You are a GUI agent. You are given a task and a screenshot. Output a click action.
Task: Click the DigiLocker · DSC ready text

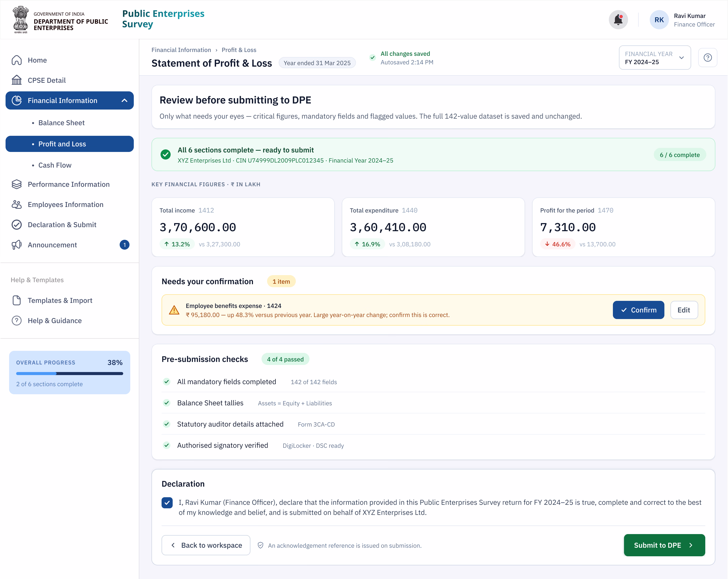click(x=313, y=446)
